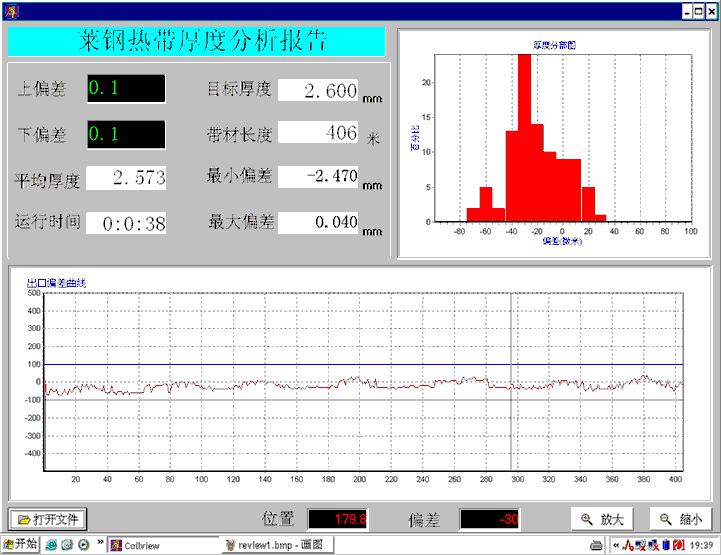This screenshot has width=721, height=555.
Task: Click the 厚度分布图 histogram title
Action: [x=554, y=45]
